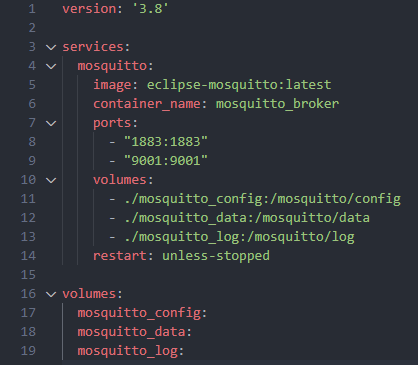Click line number 11 in gutter
Viewport: 418px width, 365px height.
(x=28, y=199)
